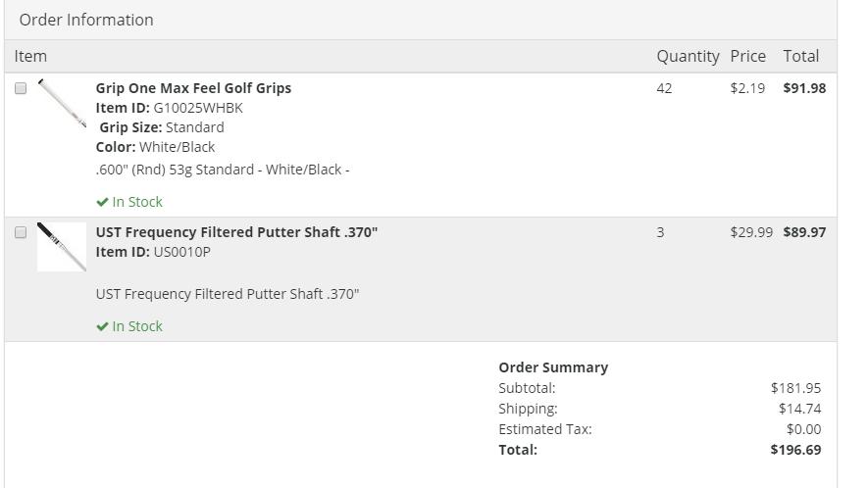868x488 pixels.
Task: Click the $14.74 shipping amount
Action: pyautogui.click(x=799, y=409)
